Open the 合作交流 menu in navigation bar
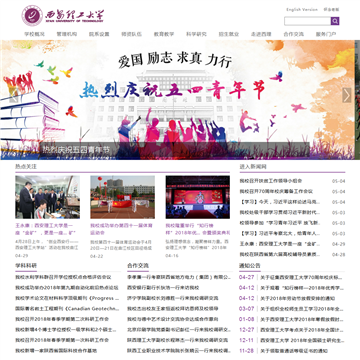Viewport: 360px width, 360px height. 293,34
